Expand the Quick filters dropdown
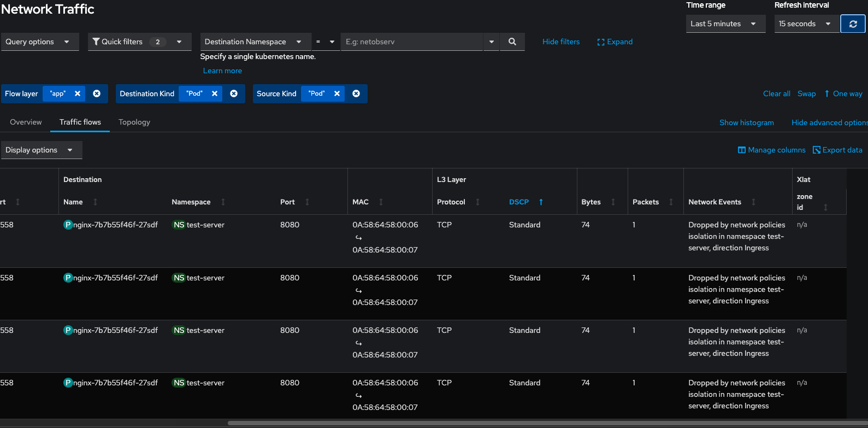 click(x=139, y=42)
